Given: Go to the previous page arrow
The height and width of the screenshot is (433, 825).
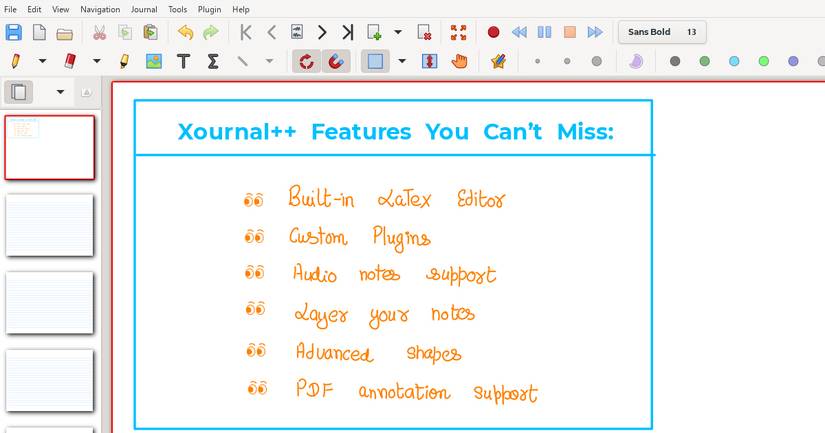Looking at the screenshot, I should pyautogui.click(x=271, y=33).
